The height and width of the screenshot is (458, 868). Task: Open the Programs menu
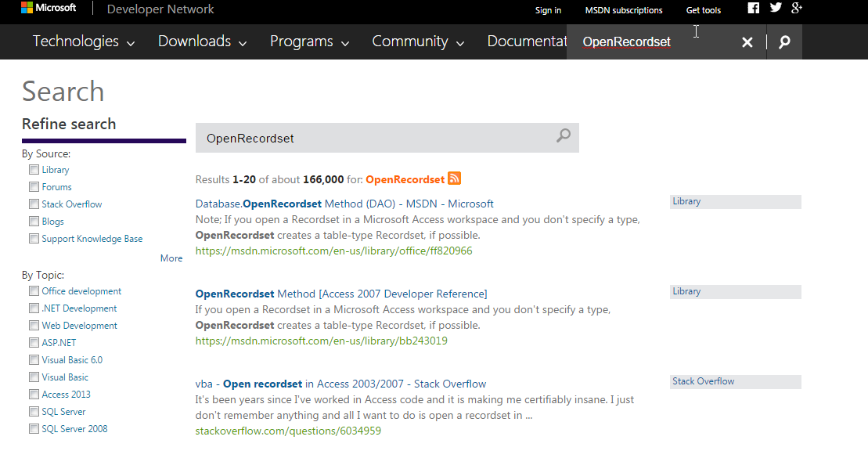309,41
